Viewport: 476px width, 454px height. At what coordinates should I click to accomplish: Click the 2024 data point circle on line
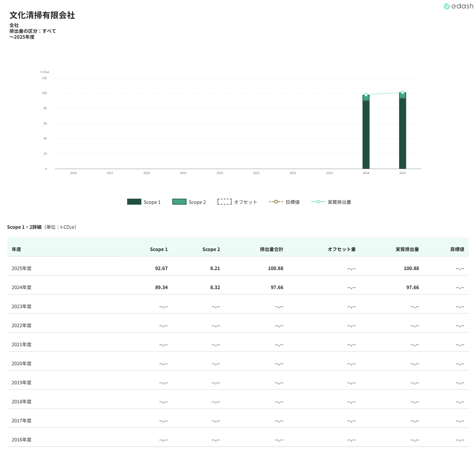click(366, 95)
